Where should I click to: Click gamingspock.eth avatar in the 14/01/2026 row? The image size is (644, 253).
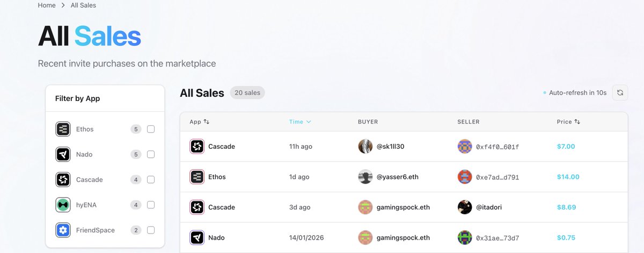point(365,237)
